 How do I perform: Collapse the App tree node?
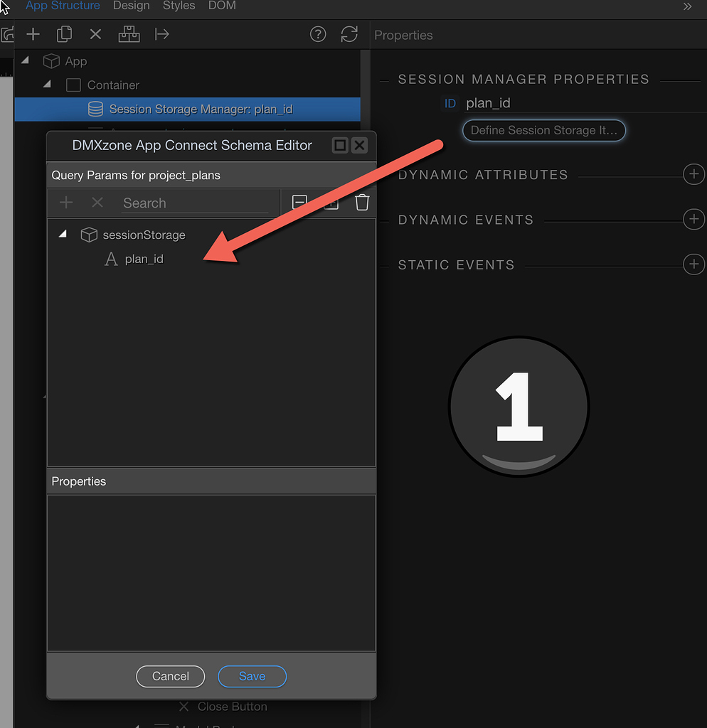26,61
